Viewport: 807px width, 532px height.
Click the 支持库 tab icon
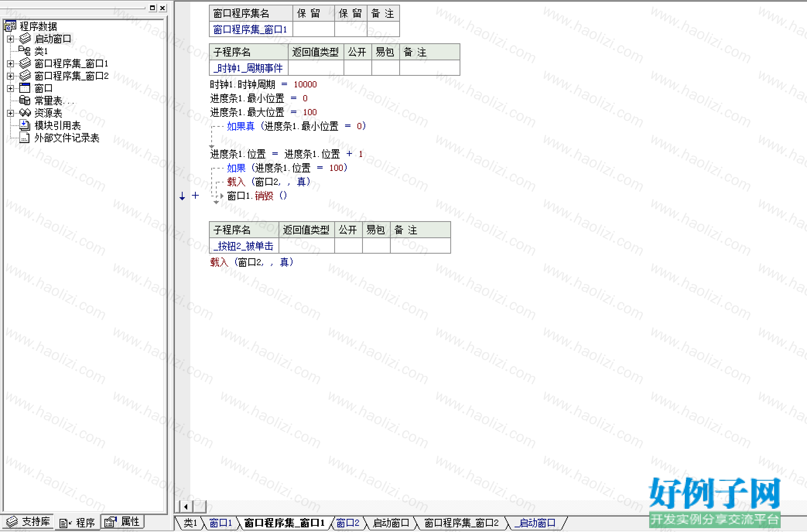coord(12,522)
